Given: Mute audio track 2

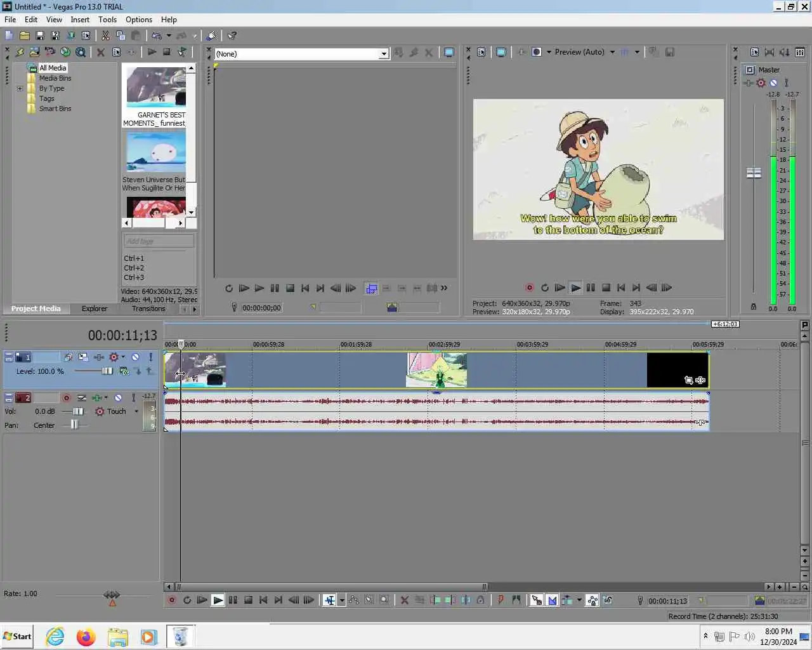Looking at the screenshot, I should pyautogui.click(x=118, y=398).
